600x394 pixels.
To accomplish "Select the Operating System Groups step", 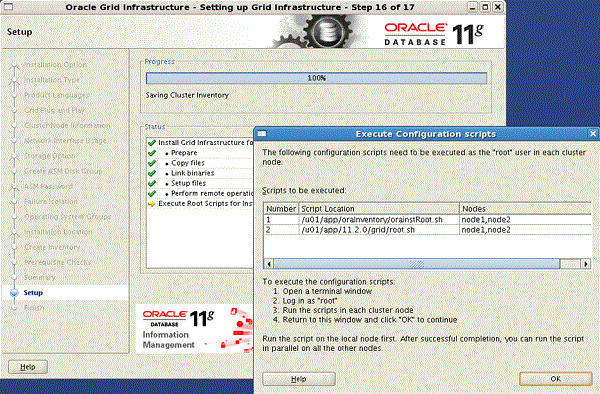I will tap(67, 217).
